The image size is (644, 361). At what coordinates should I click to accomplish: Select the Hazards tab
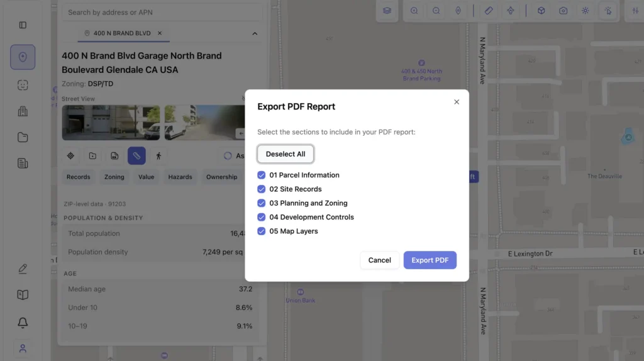(x=180, y=177)
